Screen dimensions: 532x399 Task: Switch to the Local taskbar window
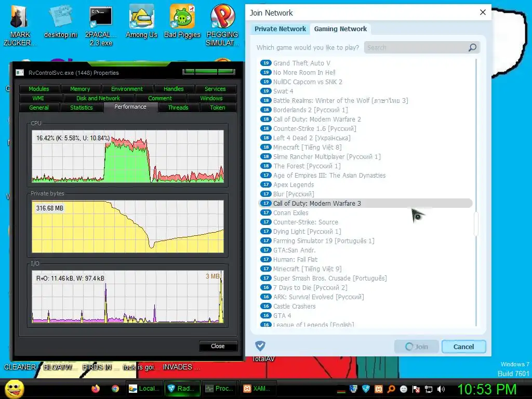(x=144, y=389)
